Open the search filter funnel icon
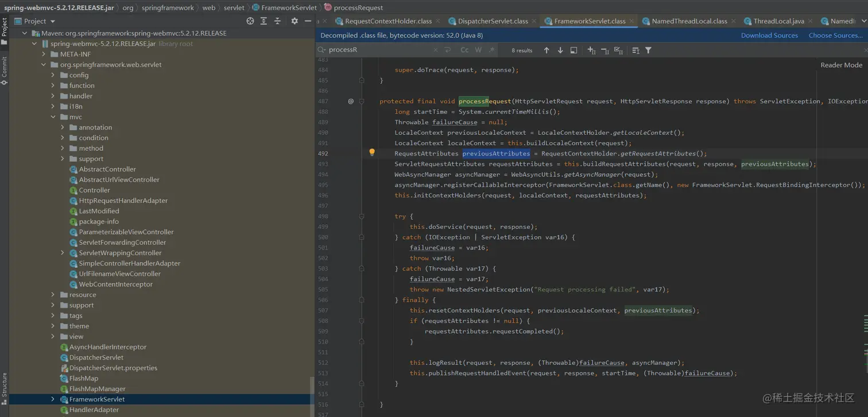Viewport: 868px width, 417px height. click(648, 50)
